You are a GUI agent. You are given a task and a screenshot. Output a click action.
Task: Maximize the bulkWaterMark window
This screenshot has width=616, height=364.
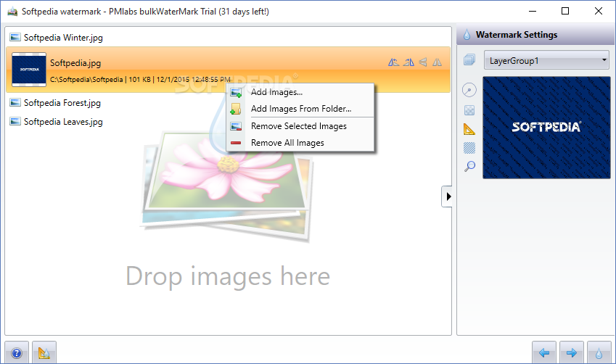tap(565, 11)
